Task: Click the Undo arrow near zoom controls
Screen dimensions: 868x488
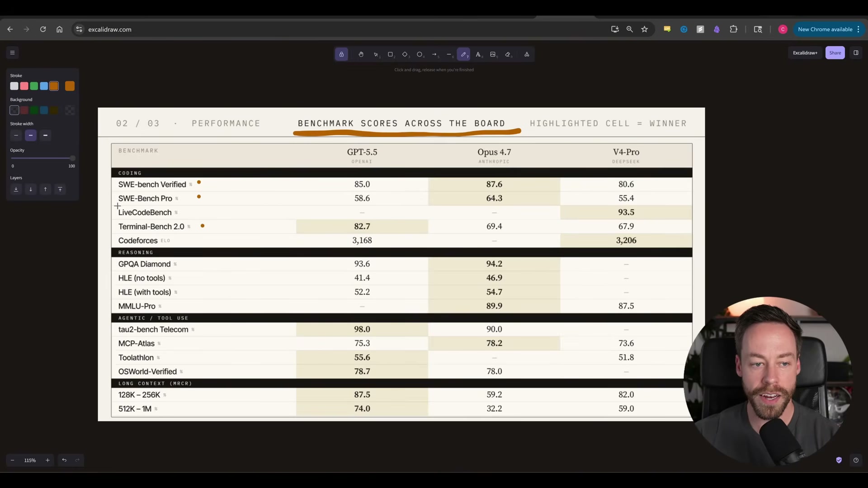Action: click(64, 460)
